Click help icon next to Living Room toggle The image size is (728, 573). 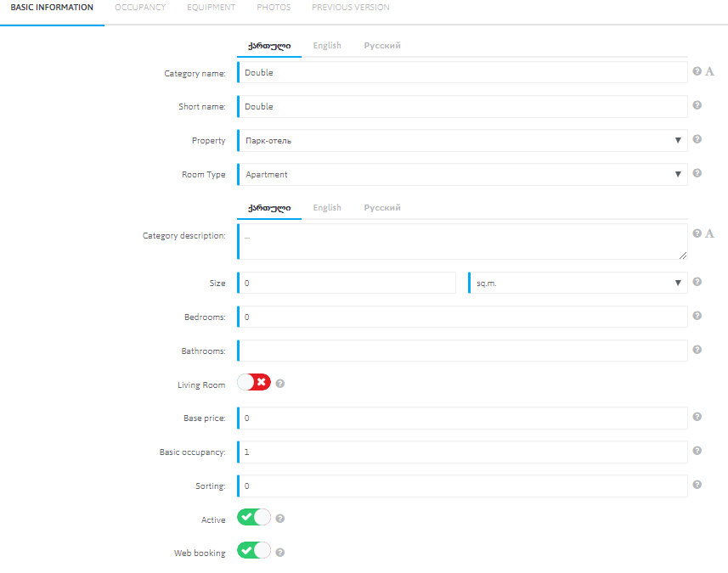[x=280, y=384]
